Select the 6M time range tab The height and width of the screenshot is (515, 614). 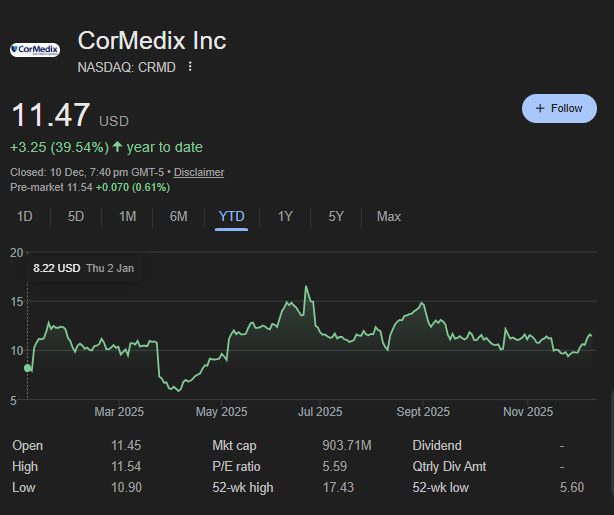(179, 217)
